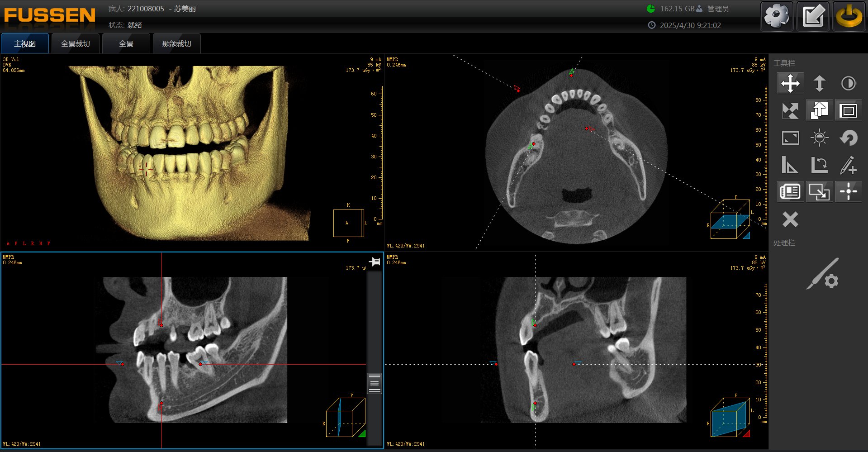Select the rotate image tool
868x452 pixels.
820,165
